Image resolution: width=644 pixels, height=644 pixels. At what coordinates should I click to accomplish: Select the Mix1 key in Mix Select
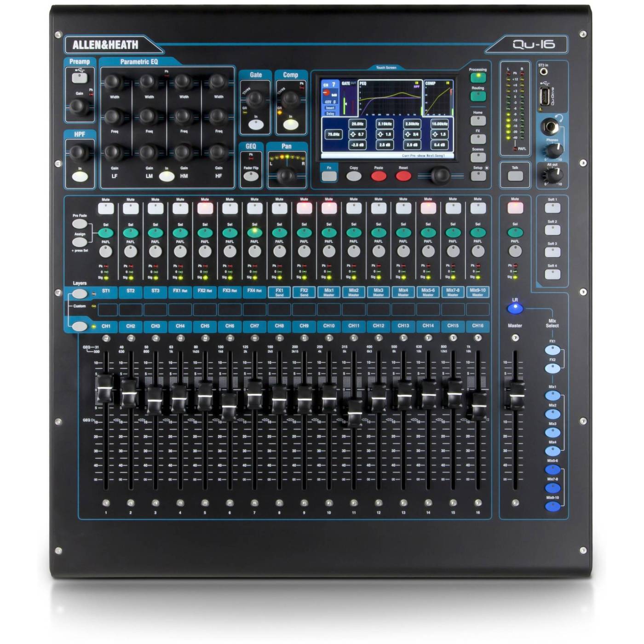point(552,396)
